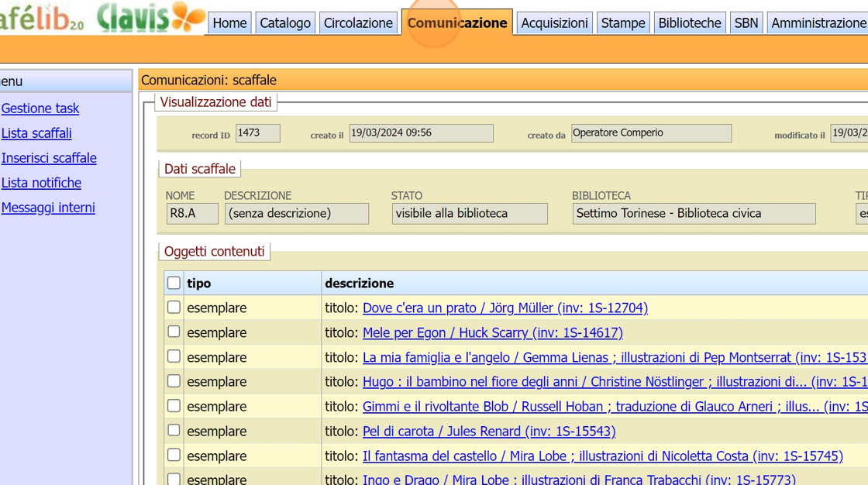Check the Ingo e Drago row checkbox
868x485 pixels.
tap(174, 479)
